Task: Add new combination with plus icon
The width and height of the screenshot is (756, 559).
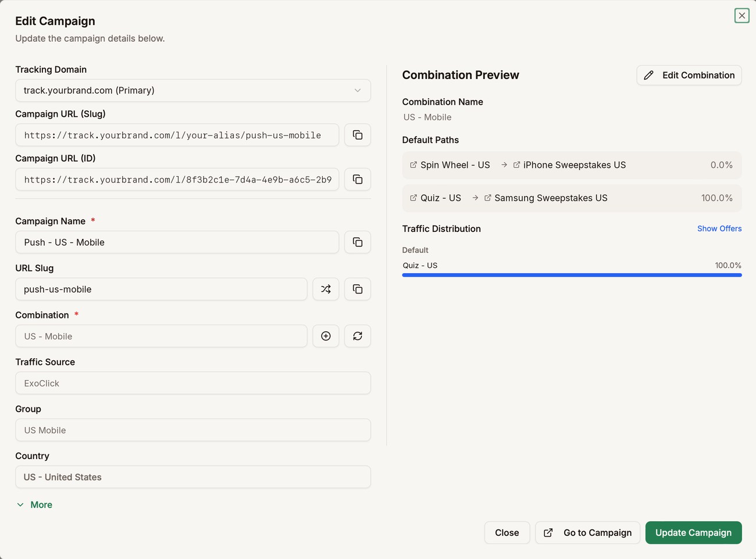Action: pos(326,336)
